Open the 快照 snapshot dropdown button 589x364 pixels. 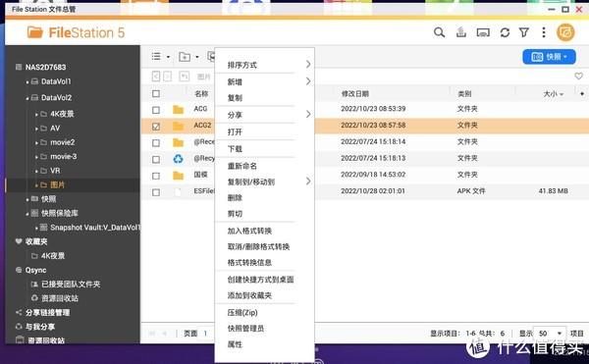(549, 57)
